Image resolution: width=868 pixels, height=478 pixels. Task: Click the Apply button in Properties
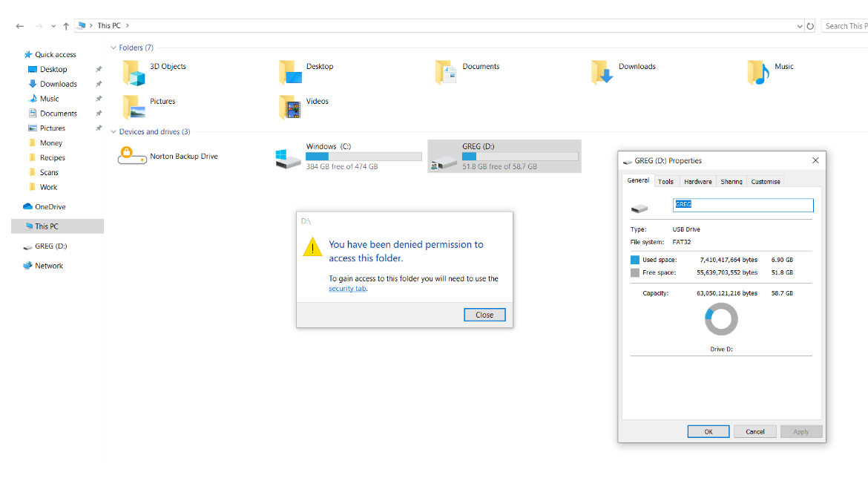(x=801, y=431)
